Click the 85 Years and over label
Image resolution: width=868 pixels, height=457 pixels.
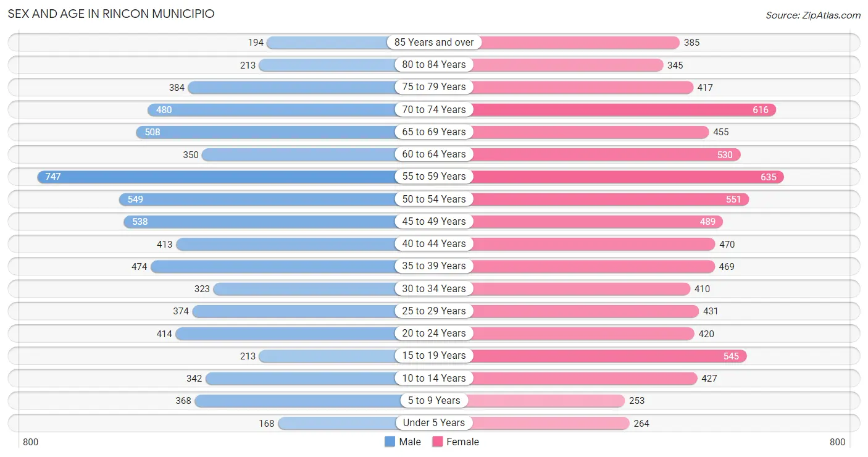[x=434, y=43]
